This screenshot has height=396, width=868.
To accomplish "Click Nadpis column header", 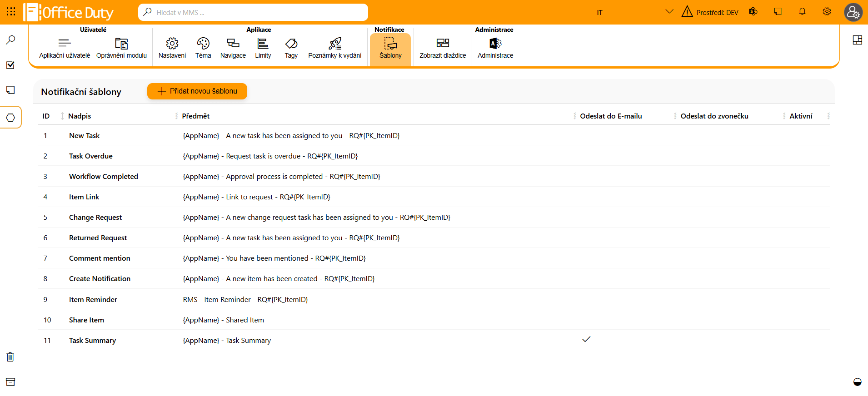I will 80,116.
